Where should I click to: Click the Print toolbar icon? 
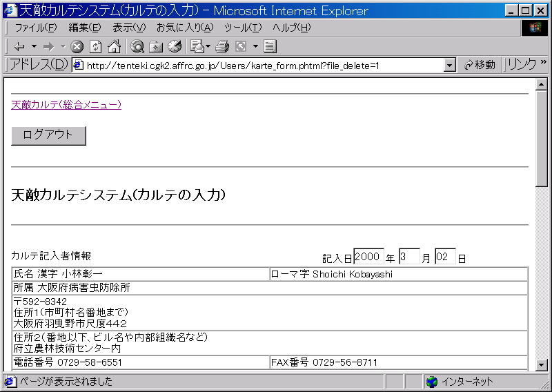[221, 46]
